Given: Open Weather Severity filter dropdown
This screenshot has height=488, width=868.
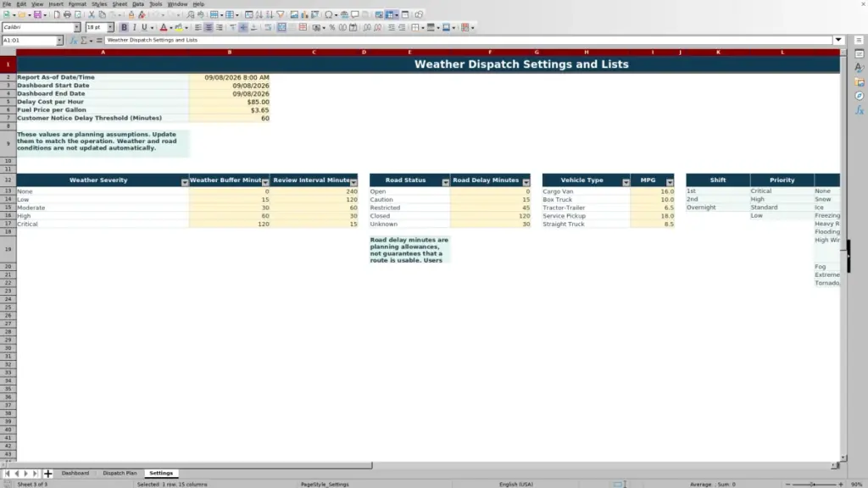Looking at the screenshot, I should (x=184, y=182).
